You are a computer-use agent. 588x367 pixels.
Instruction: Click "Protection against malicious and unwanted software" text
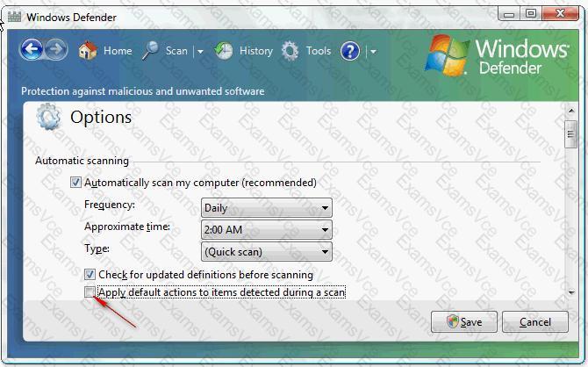142,91
